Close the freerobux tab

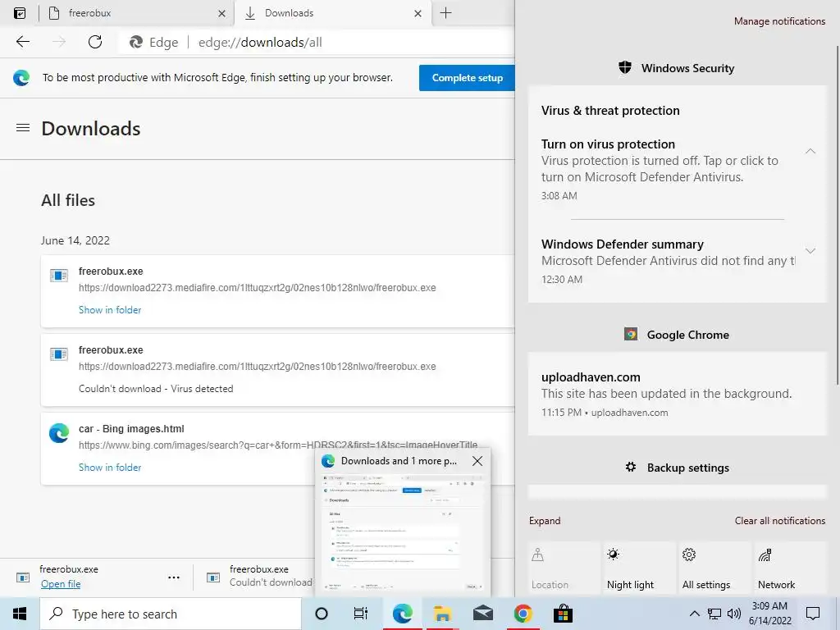point(221,13)
